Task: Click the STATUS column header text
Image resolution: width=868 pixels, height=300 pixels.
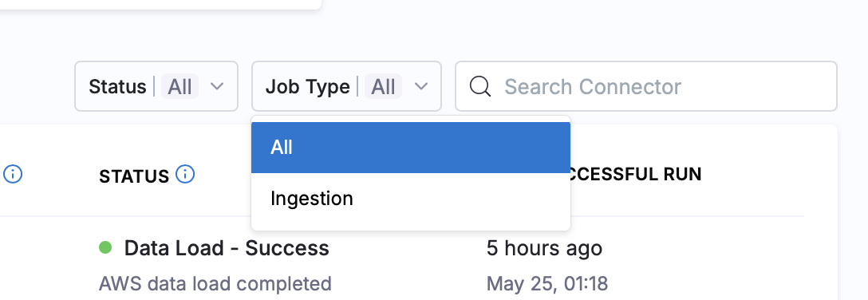Action: (134, 176)
